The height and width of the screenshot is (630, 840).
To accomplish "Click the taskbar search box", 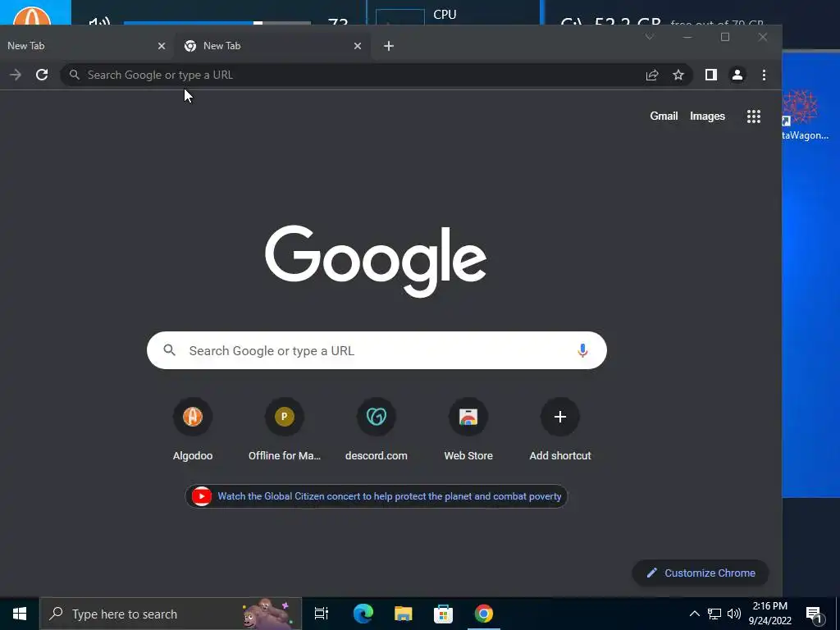I will [171, 614].
